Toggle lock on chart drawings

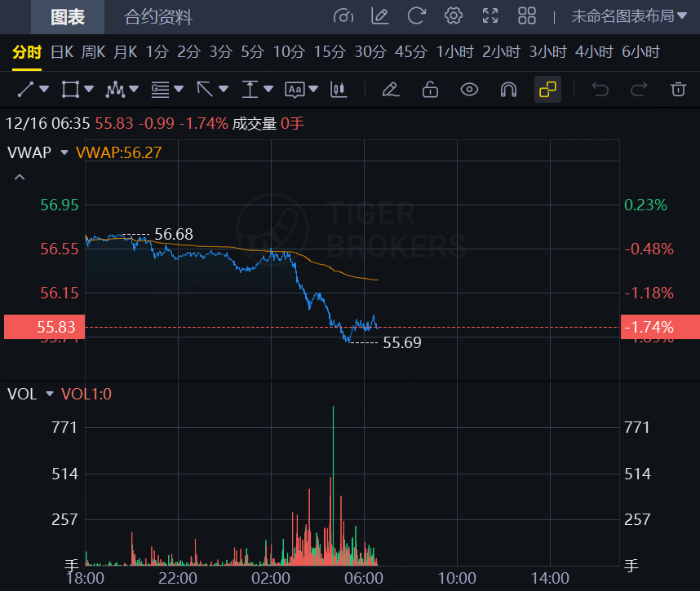click(x=430, y=90)
